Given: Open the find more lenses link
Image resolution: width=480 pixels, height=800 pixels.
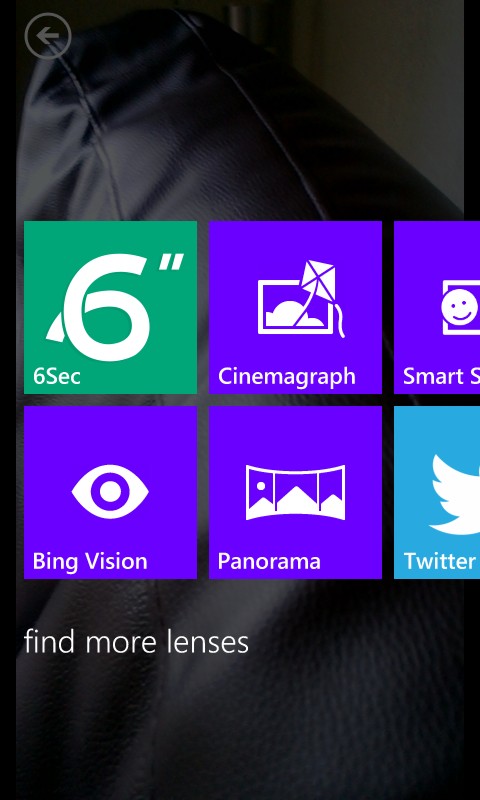Looking at the screenshot, I should coord(136,641).
